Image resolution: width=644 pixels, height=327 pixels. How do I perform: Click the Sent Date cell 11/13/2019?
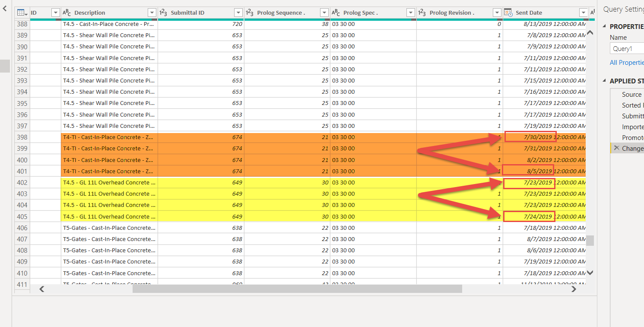(x=545, y=283)
